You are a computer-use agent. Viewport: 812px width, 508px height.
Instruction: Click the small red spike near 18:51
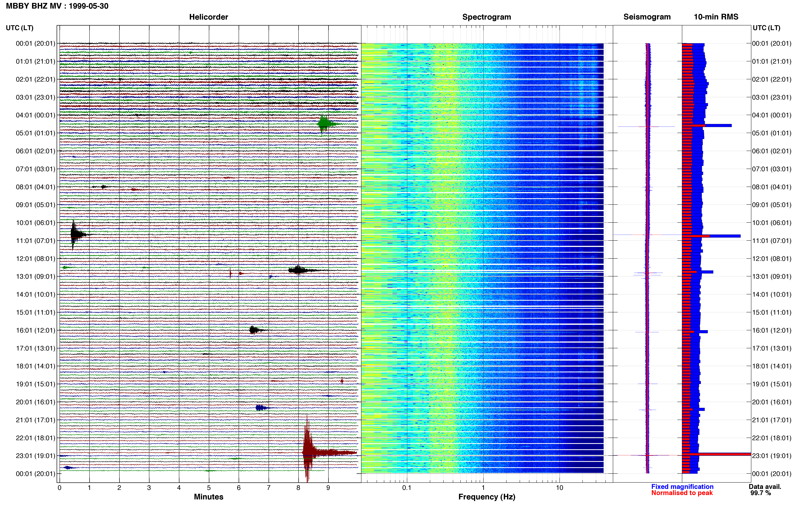point(342,381)
